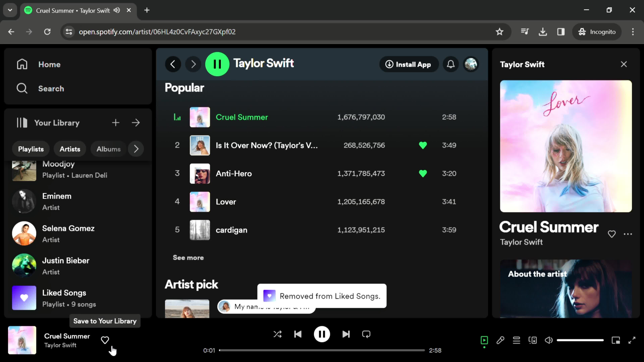Filter library by Playlists
The image size is (644, 362).
click(x=31, y=149)
